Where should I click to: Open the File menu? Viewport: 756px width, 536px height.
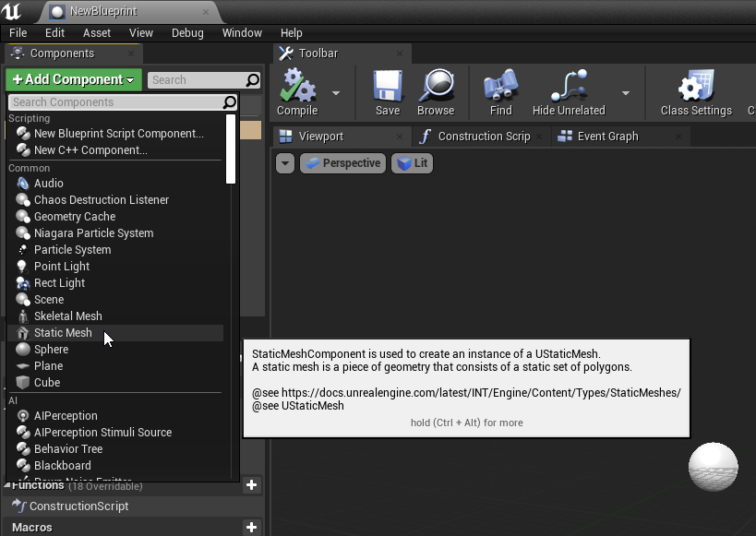point(18,33)
